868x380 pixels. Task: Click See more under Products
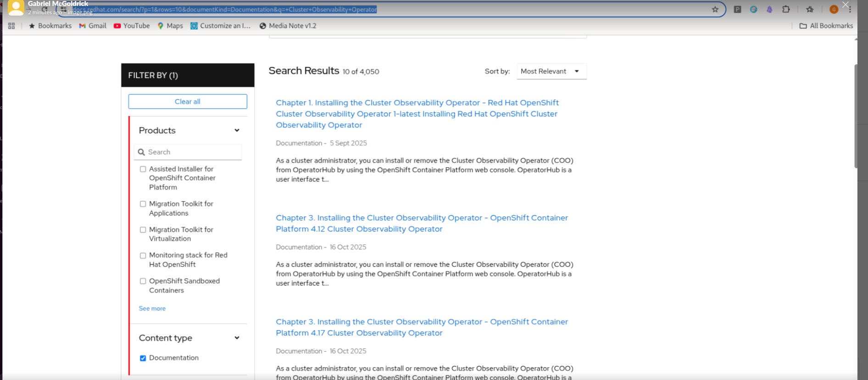click(x=152, y=308)
